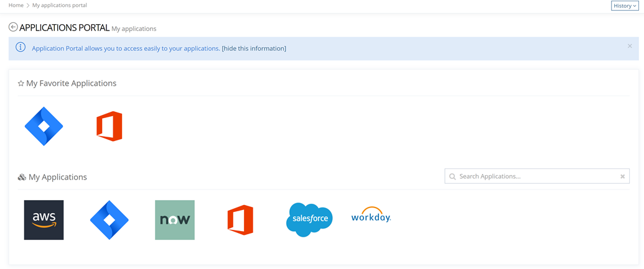Click the cubes icon beside My Applications
Screen dimensions: 644x269
pyautogui.click(x=22, y=178)
